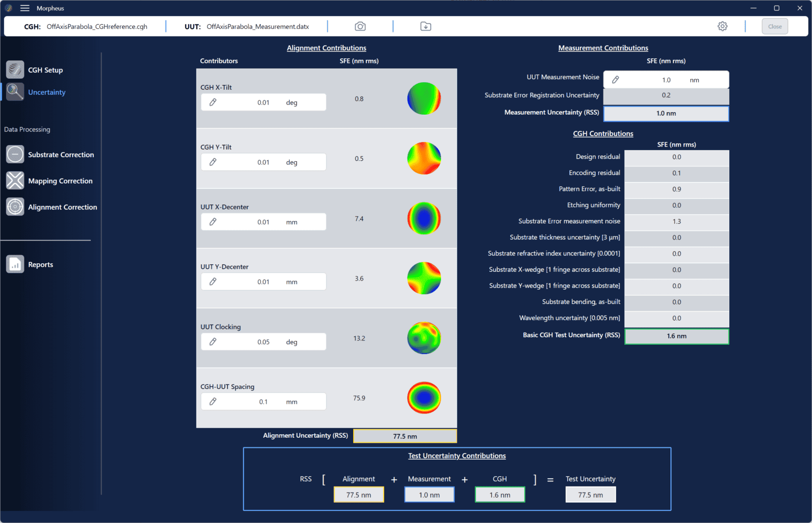Click the Test Uncertainty result box
This screenshot has width=812, height=523.
tap(590, 495)
